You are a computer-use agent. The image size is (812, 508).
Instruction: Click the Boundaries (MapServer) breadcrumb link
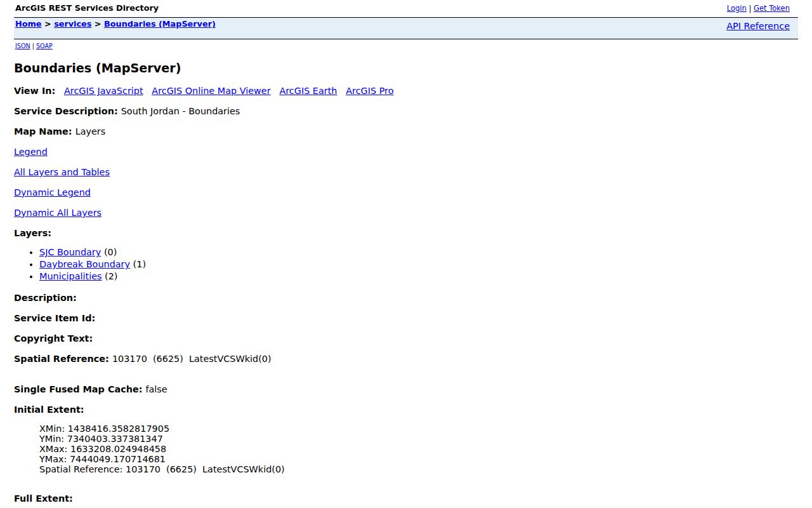point(160,24)
